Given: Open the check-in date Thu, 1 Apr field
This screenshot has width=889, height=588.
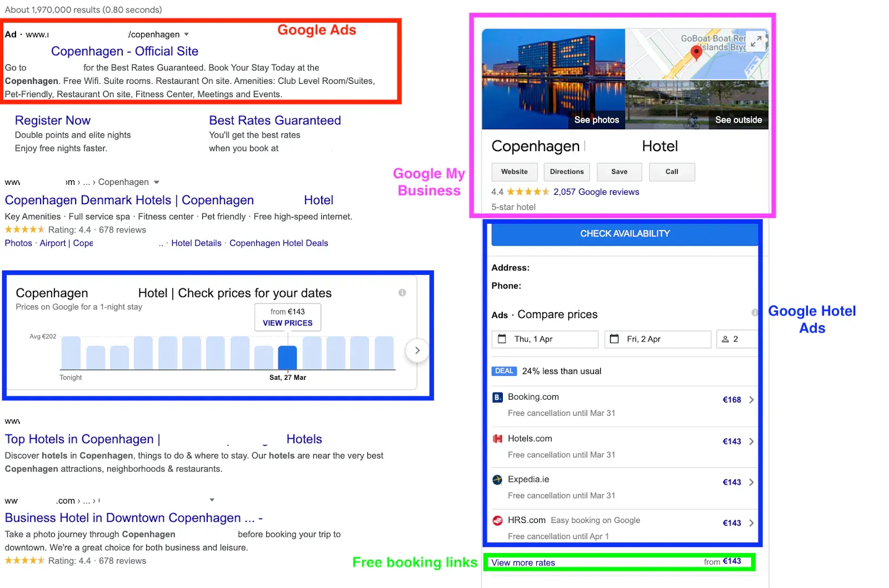Looking at the screenshot, I should click(x=545, y=339).
